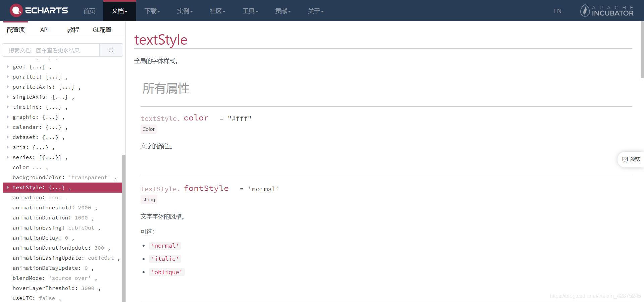
Task: Select blendMode in the tree
Action: point(55,278)
